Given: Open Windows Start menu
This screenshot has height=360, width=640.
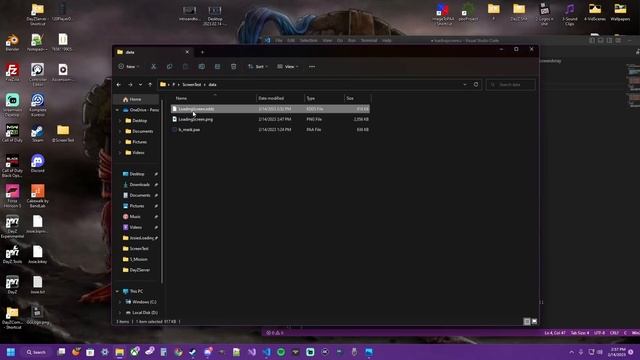Looking at the screenshot, I should point(11,352).
